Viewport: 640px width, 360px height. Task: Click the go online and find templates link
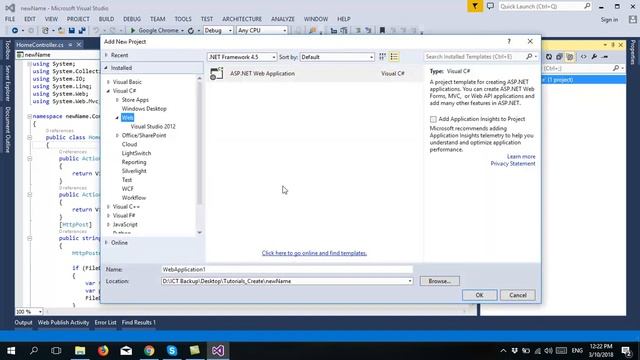tap(314, 253)
